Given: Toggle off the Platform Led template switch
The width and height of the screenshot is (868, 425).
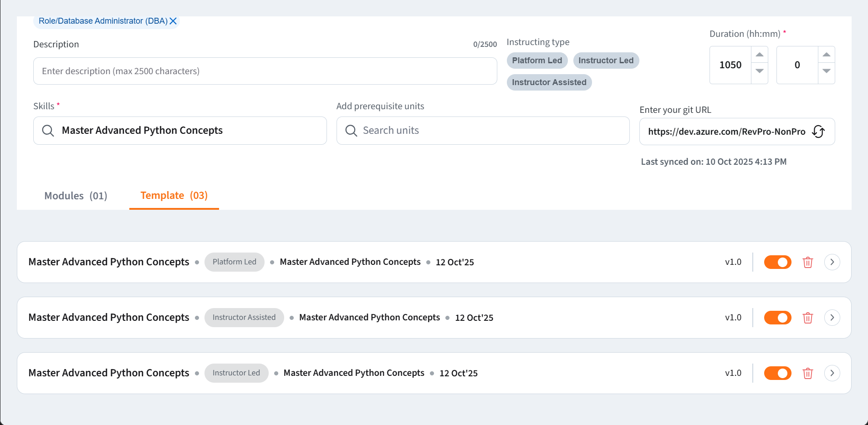Looking at the screenshot, I should [x=777, y=262].
